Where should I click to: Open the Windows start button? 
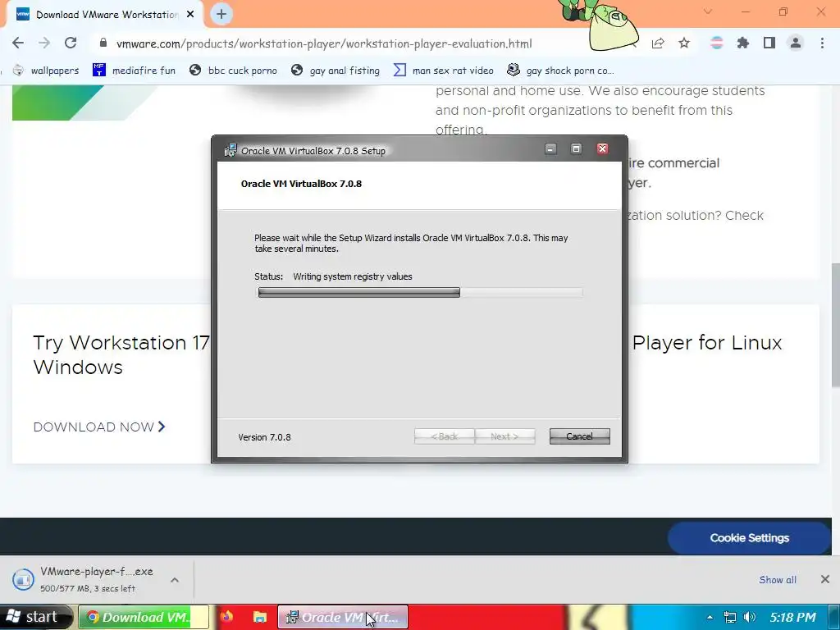pos(36,617)
